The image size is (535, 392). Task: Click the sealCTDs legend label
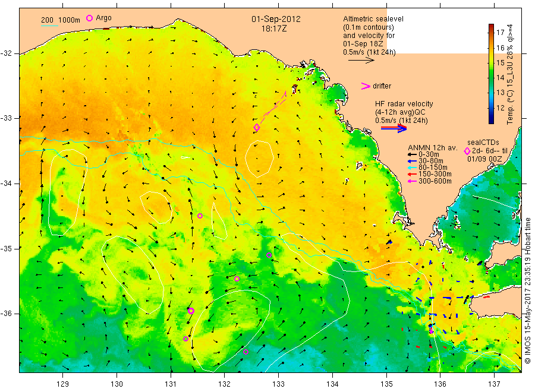[x=483, y=143]
